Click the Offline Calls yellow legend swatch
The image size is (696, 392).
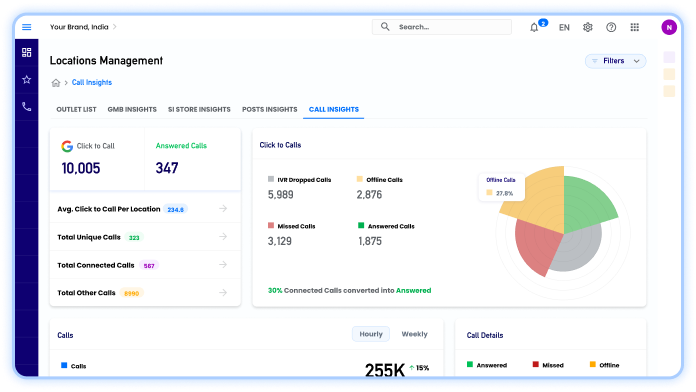click(360, 179)
